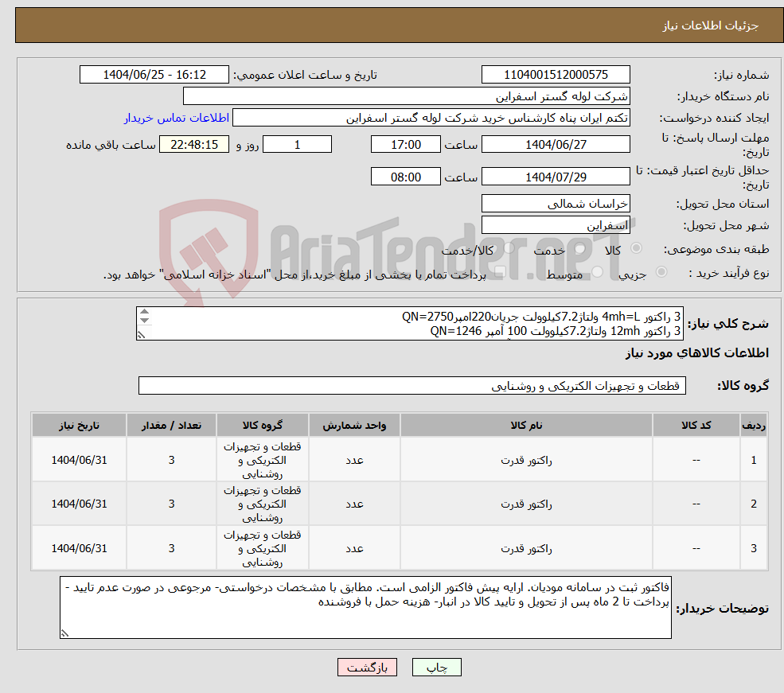The height and width of the screenshot is (693, 784).
Task: Select the خدمت radio button
Action: pyautogui.click(x=579, y=249)
